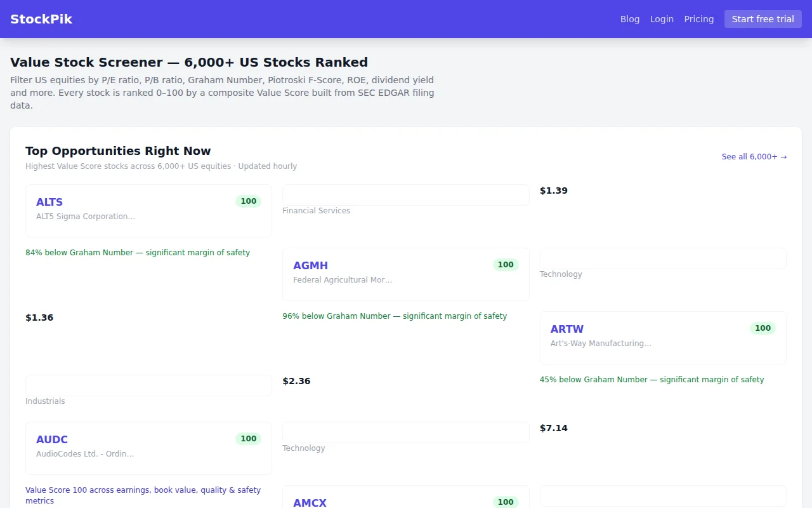Click the Technology label below $2.36
Image resolution: width=812 pixels, height=508 pixels.
pos(304,448)
